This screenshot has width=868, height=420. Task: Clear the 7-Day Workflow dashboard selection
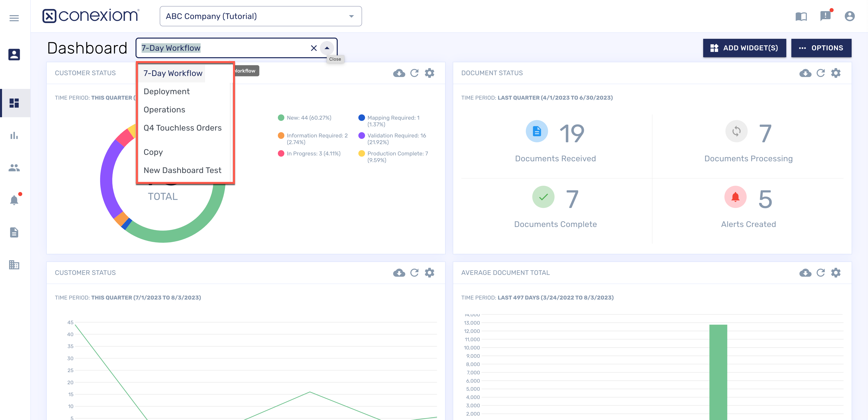tap(314, 48)
